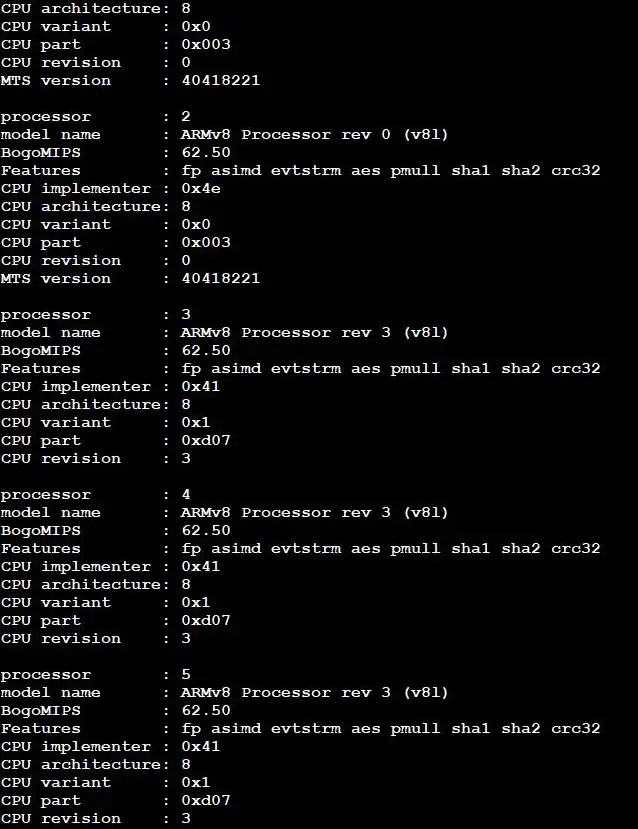Image resolution: width=638 pixels, height=829 pixels.
Task: Click the BogoMIPS value for processor 2
Action: coord(206,153)
